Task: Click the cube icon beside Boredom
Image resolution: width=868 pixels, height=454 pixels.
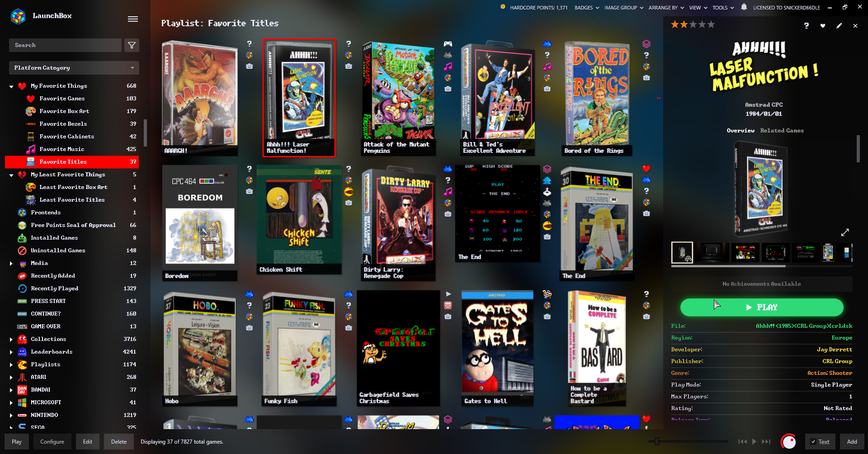Action: 249,180
